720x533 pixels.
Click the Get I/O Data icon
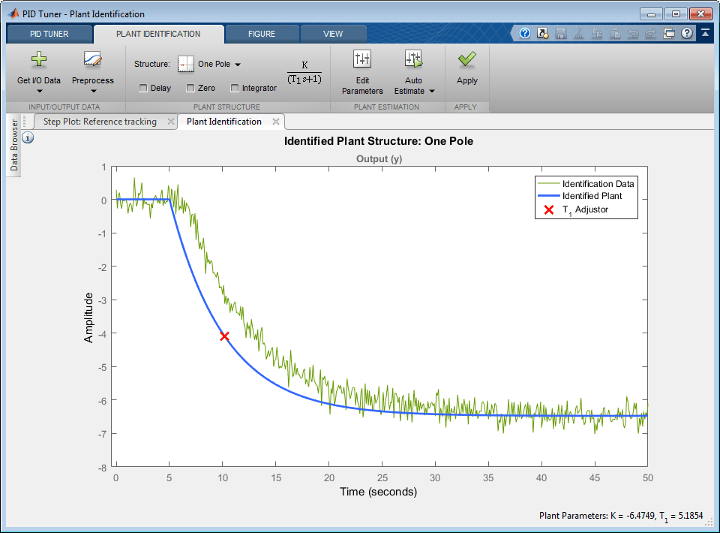[39, 59]
